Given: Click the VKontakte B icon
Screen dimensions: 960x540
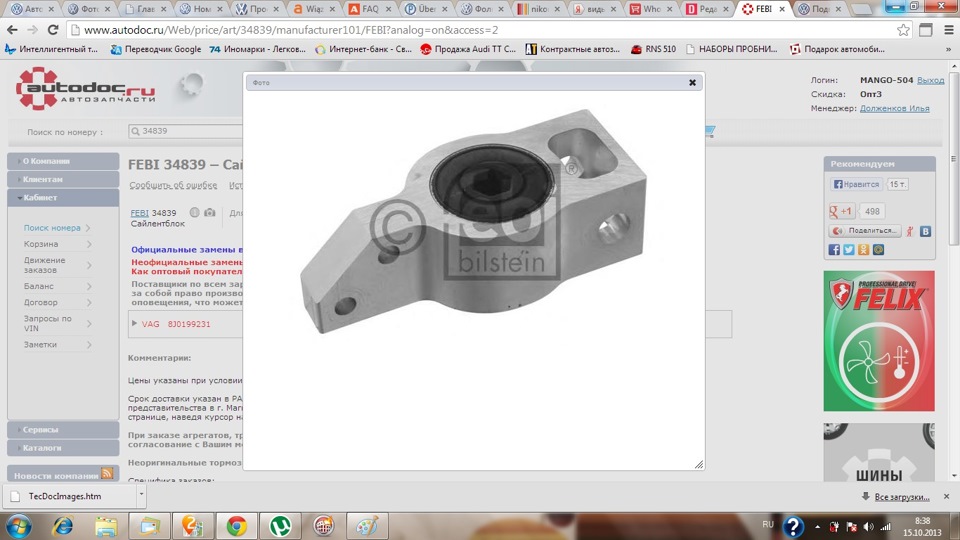Looking at the screenshot, I should pyautogui.click(x=925, y=231).
